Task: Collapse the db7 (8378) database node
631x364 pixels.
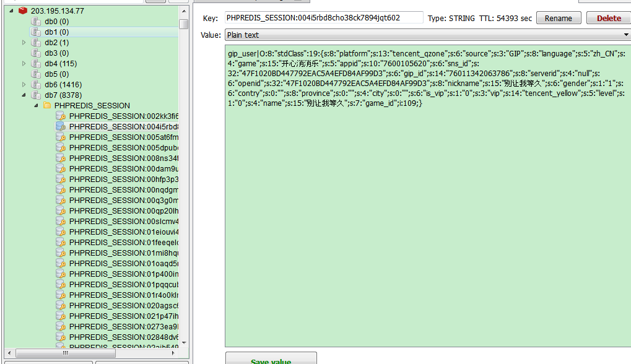Action: [x=24, y=95]
